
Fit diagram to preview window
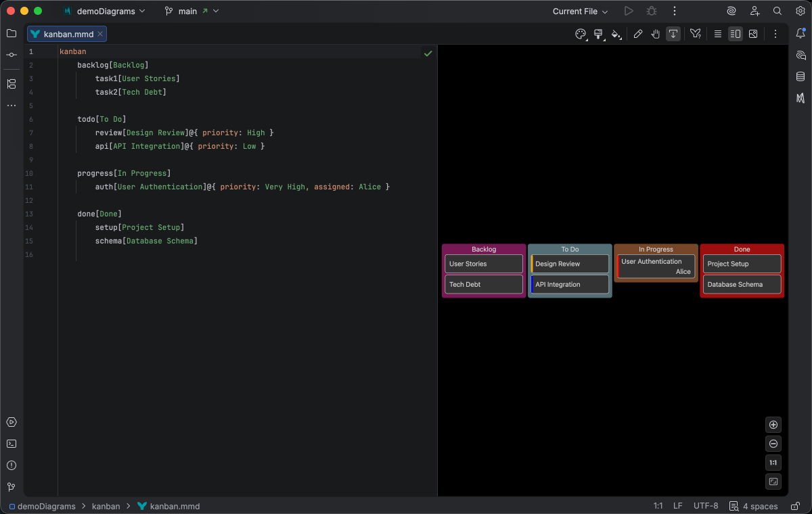click(x=773, y=482)
